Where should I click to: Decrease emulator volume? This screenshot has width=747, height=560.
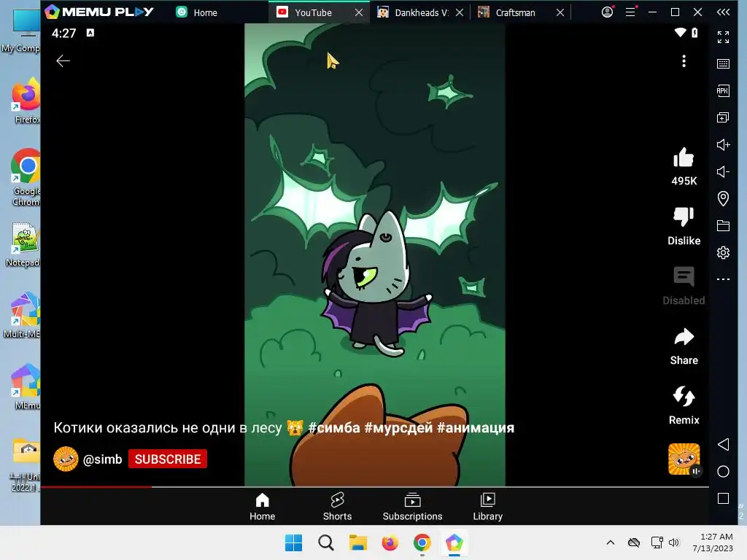click(x=723, y=171)
